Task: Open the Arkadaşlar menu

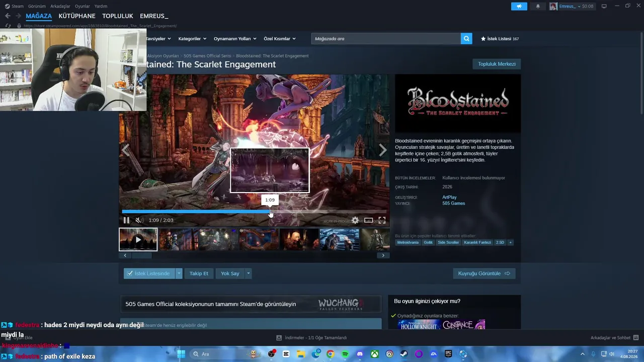Action: [60, 6]
